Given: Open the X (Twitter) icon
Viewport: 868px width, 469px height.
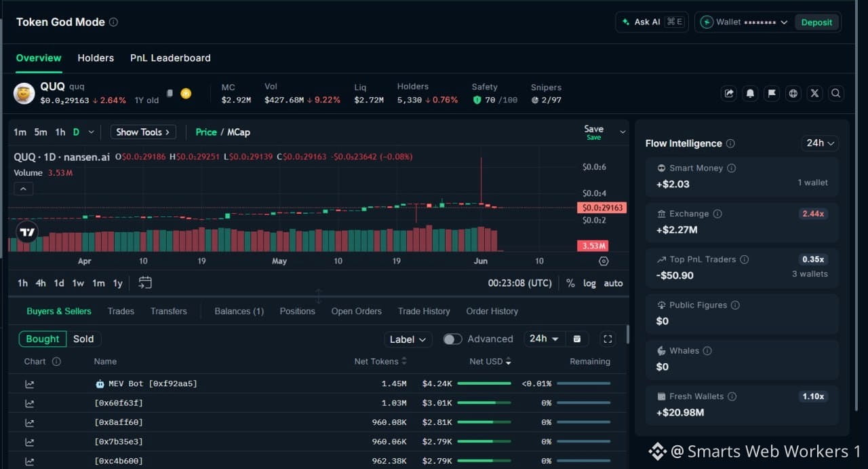Looking at the screenshot, I should [814, 94].
